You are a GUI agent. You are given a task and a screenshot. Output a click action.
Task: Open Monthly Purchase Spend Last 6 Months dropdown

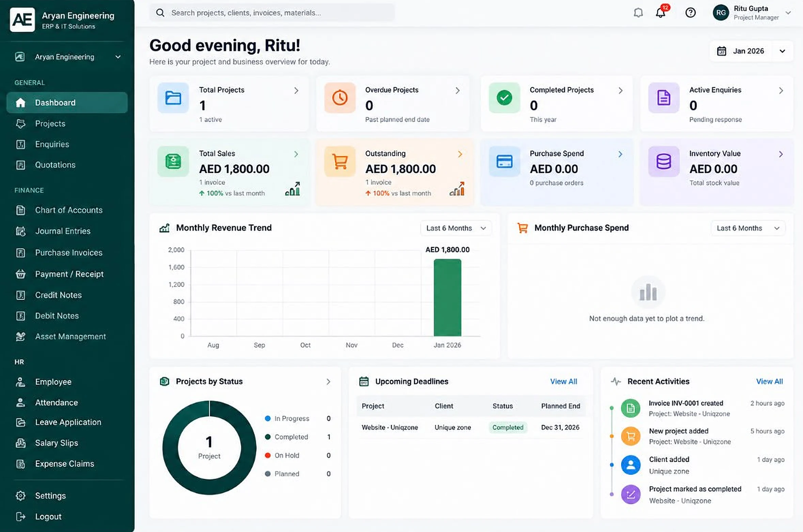click(748, 228)
